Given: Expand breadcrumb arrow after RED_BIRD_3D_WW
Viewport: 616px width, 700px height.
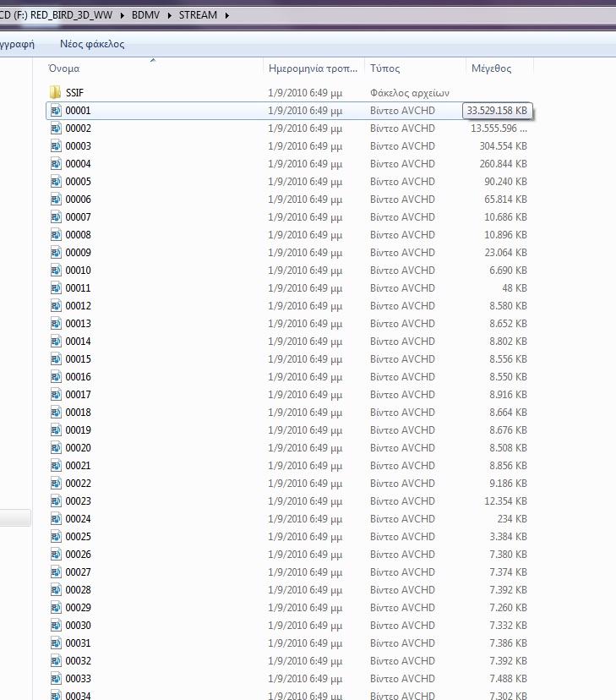Looking at the screenshot, I should tap(123, 15).
